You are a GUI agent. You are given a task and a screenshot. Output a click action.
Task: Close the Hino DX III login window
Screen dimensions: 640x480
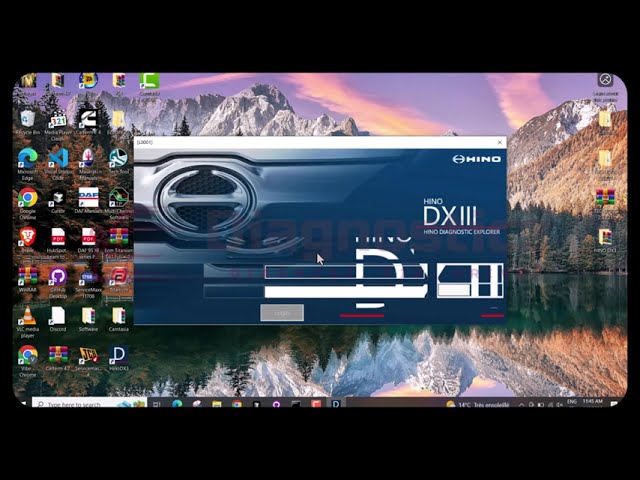(500, 142)
